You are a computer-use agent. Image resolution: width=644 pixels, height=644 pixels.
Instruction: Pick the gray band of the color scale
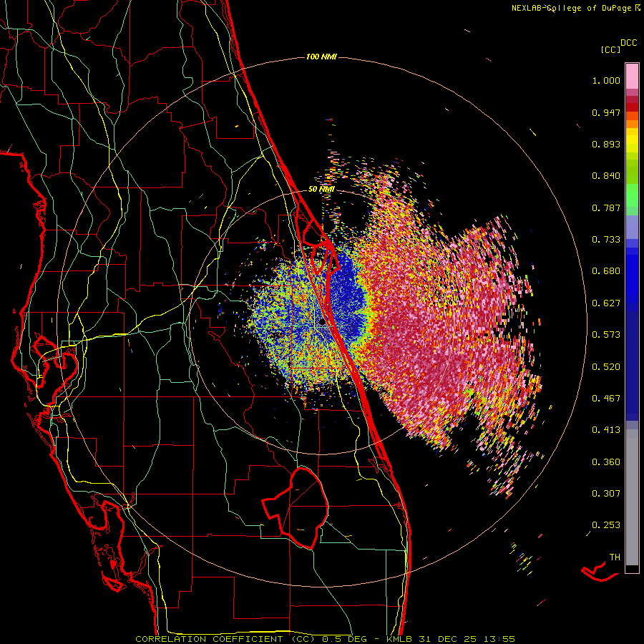[x=632, y=497]
